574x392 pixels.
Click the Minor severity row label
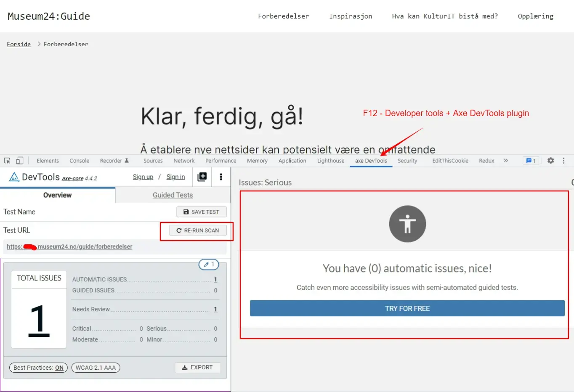[x=154, y=340]
